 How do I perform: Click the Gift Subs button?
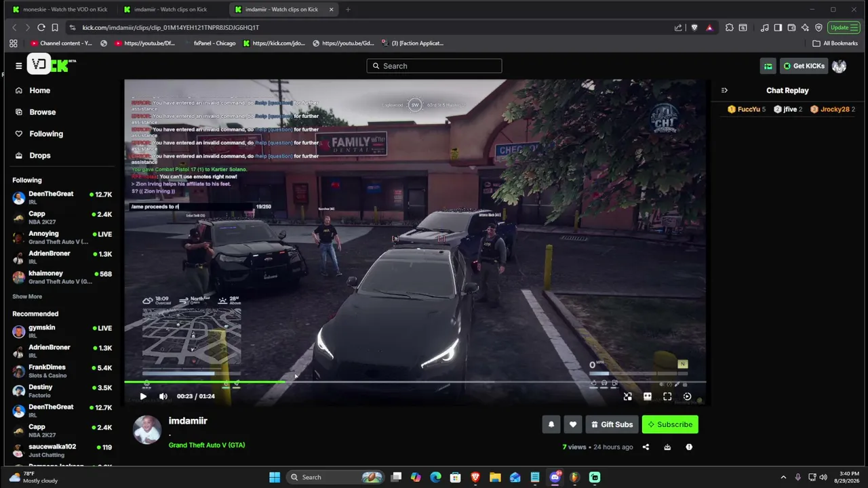pyautogui.click(x=612, y=424)
